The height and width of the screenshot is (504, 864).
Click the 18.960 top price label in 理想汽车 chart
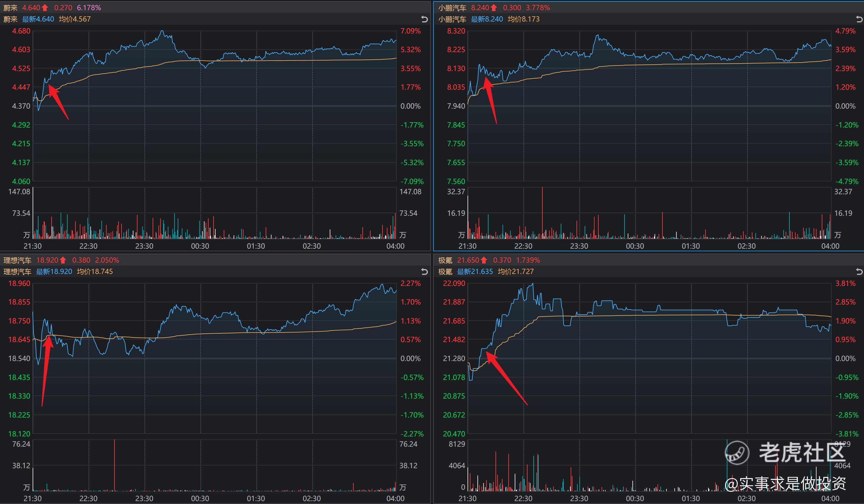[19, 283]
